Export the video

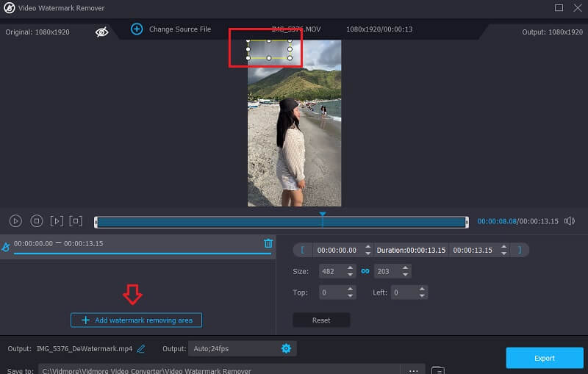click(x=544, y=358)
